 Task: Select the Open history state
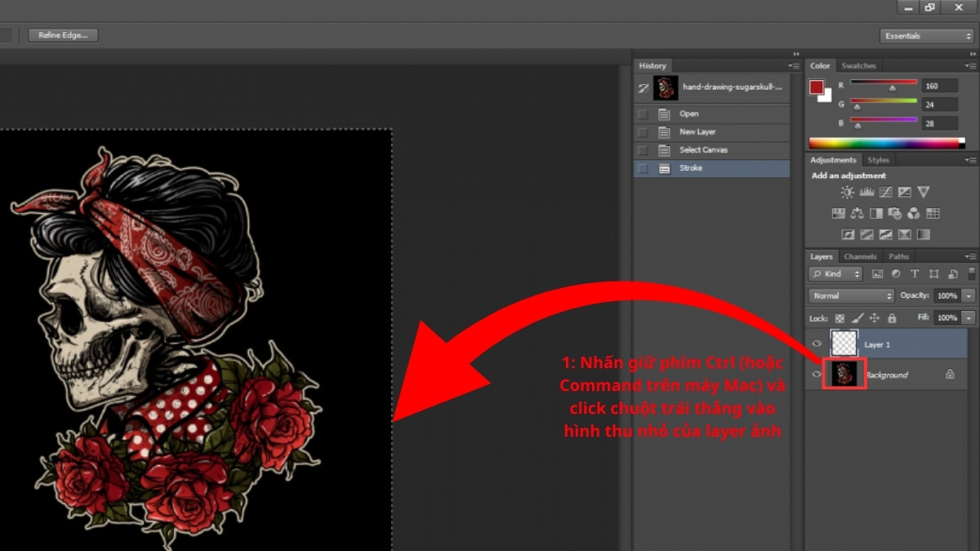[x=712, y=114]
